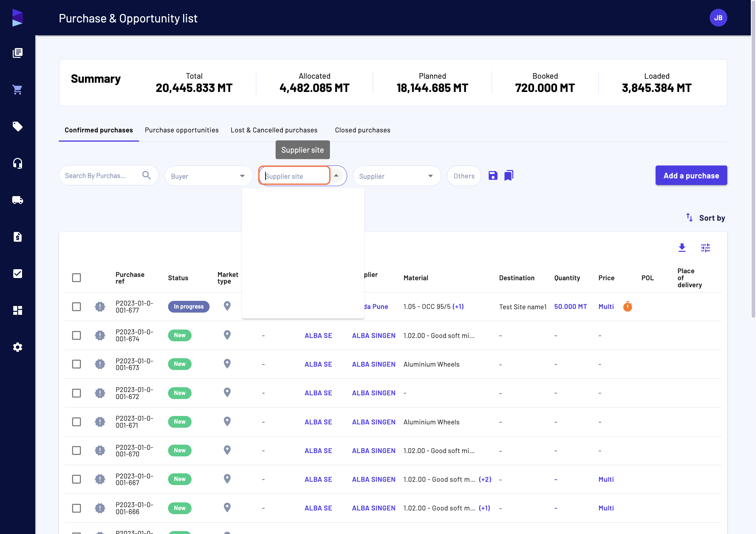Open the column settings tune icon
Viewport: 756px width, 534px height.
click(706, 248)
